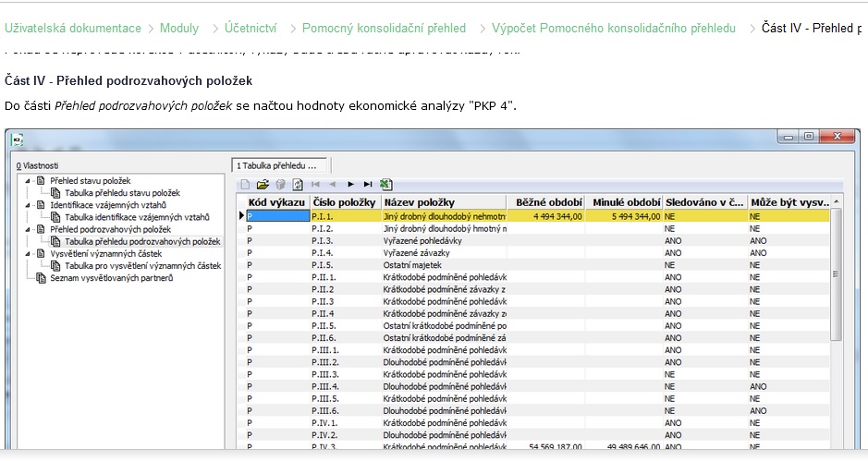The image size is (868, 461).
Task: Go to next record arrow icon
Action: pos(350,184)
